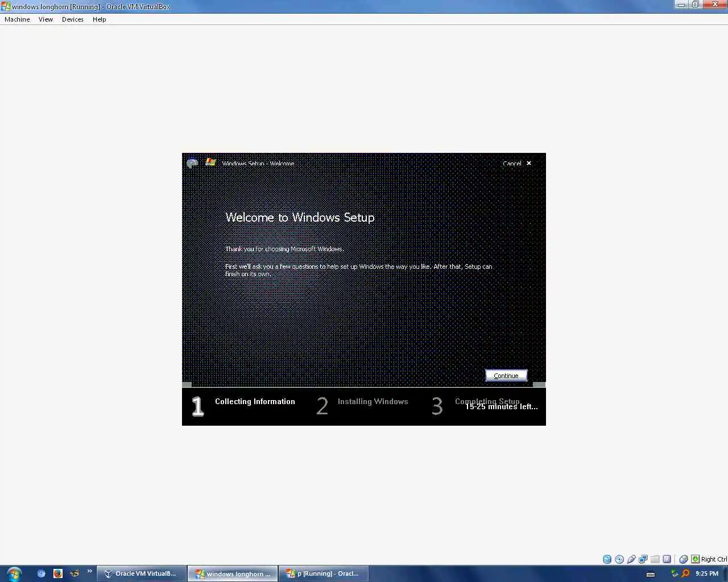Viewport: 728px width, 582px height.
Task: Click the Windows flag icon in Setup title
Action: tap(210, 162)
